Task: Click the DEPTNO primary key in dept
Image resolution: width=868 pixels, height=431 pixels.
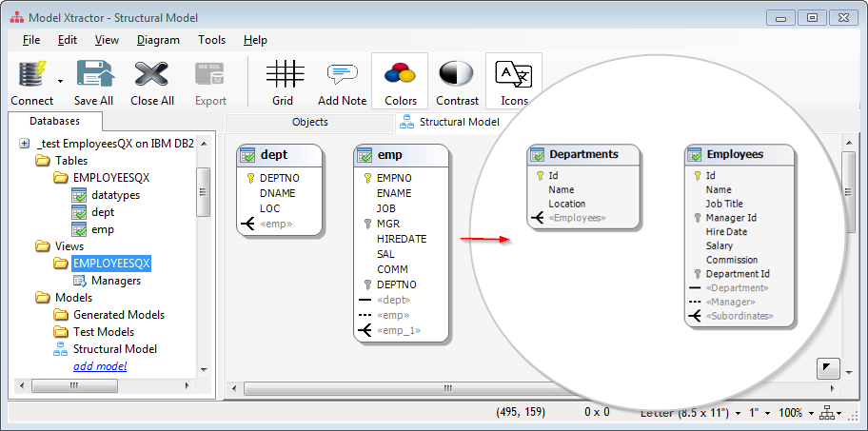Action: (279, 178)
